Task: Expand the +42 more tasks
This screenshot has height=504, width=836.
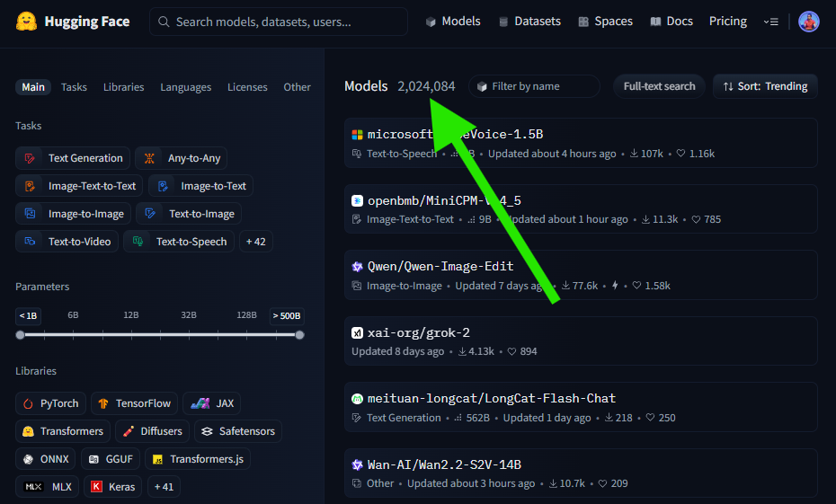Action: pyautogui.click(x=256, y=242)
